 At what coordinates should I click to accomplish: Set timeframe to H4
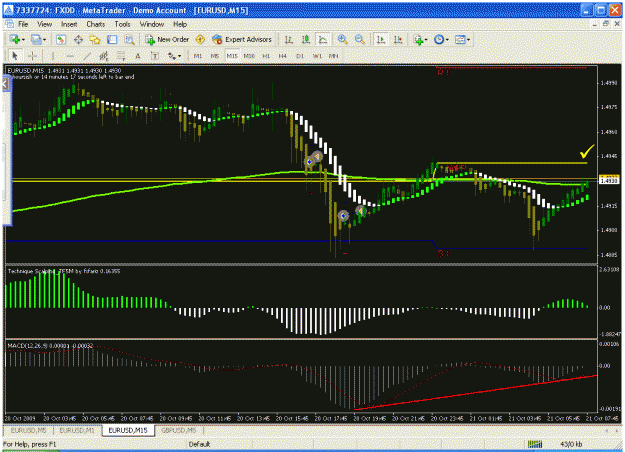283,56
